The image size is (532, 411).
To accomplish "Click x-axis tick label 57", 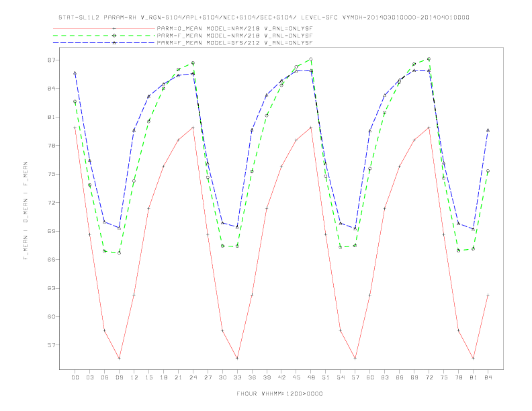I will 355,377.
